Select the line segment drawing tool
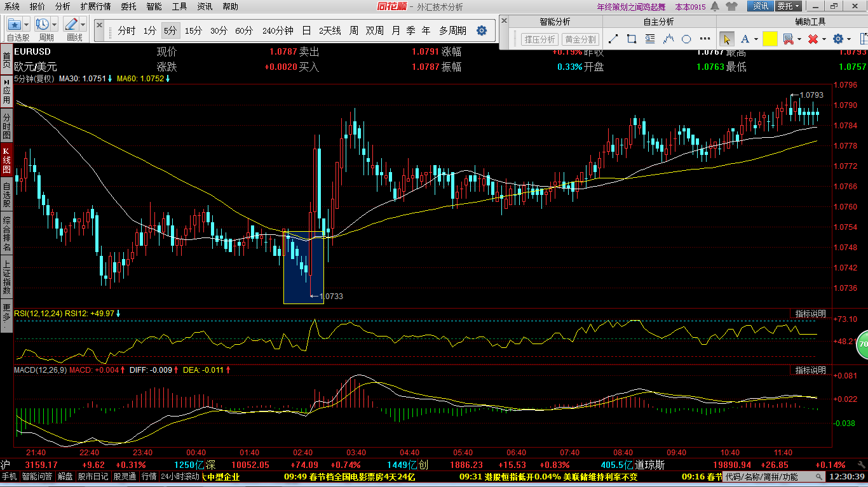 pos(613,39)
